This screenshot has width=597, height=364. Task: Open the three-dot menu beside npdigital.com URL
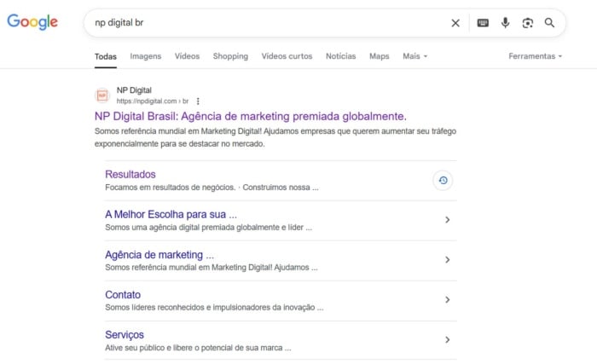[198, 101]
